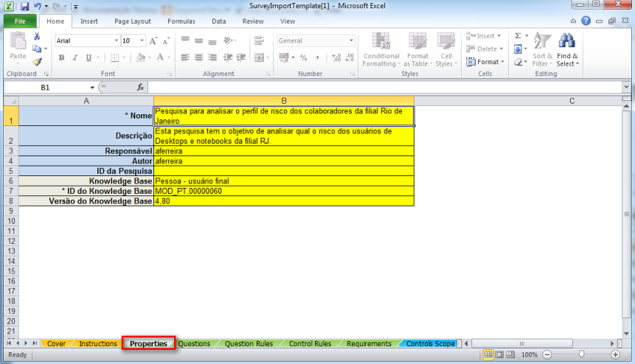Select column C header
The width and height of the screenshot is (635, 364).
click(572, 101)
